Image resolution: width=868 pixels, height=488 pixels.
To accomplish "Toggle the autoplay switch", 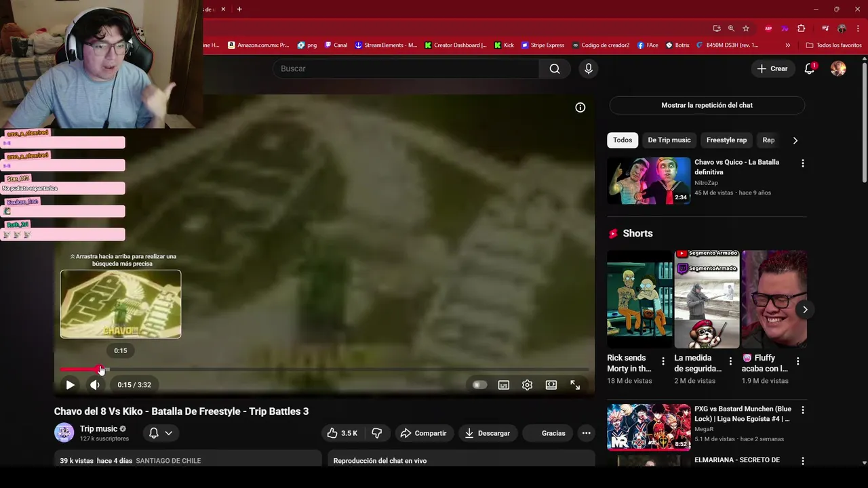I will pyautogui.click(x=479, y=385).
